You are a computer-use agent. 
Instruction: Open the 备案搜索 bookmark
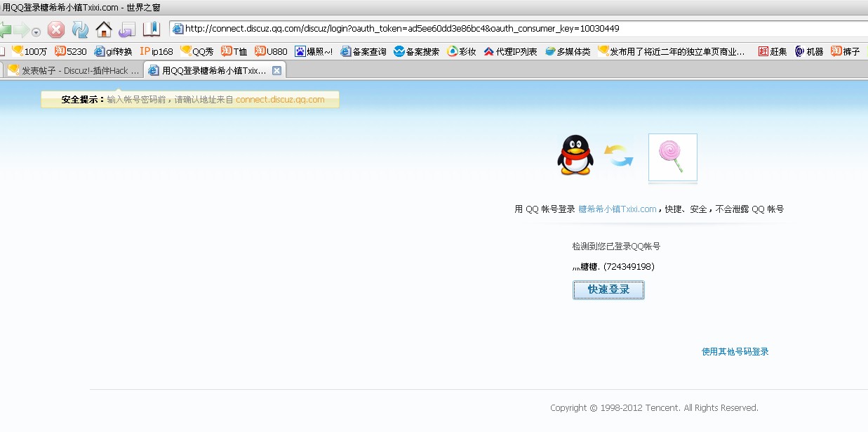click(417, 51)
